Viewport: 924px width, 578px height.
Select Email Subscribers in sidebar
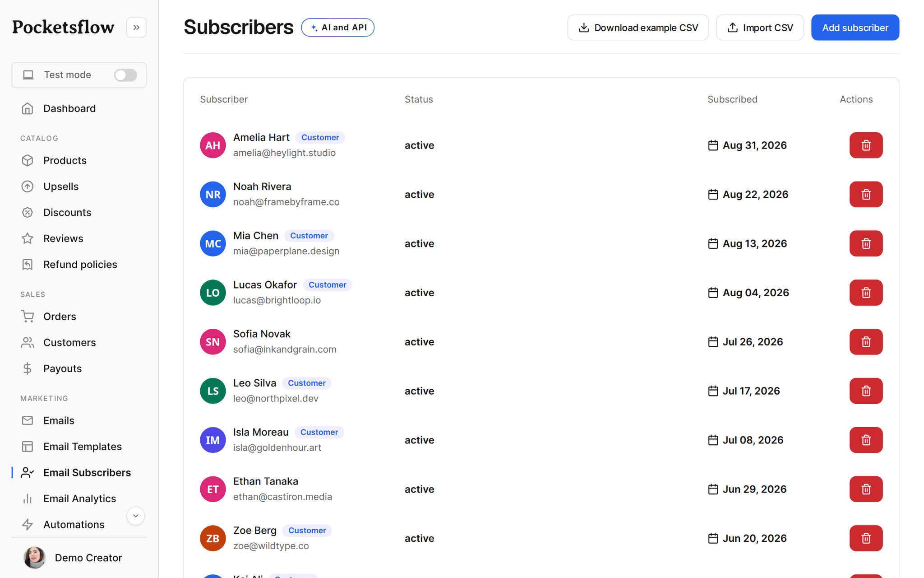[x=79, y=472]
